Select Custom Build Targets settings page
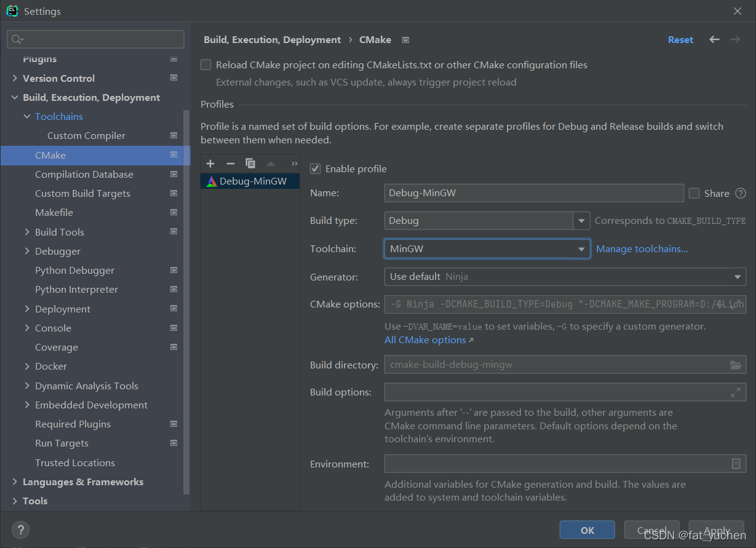This screenshot has height=548, width=756. coord(82,193)
